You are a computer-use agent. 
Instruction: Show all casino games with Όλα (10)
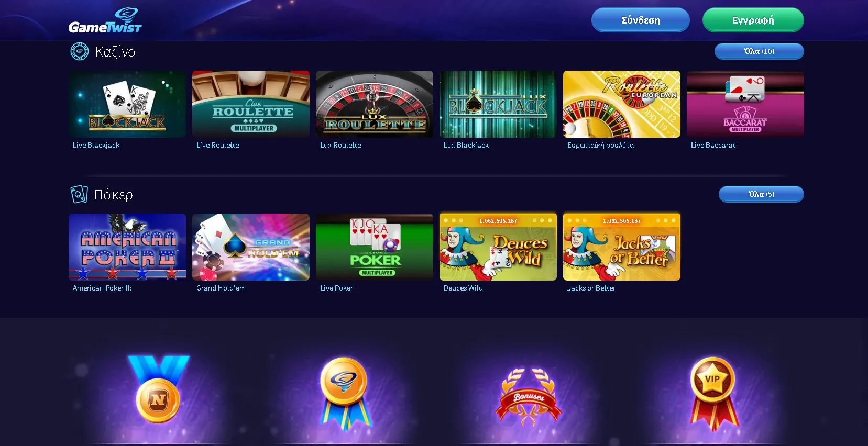759,51
